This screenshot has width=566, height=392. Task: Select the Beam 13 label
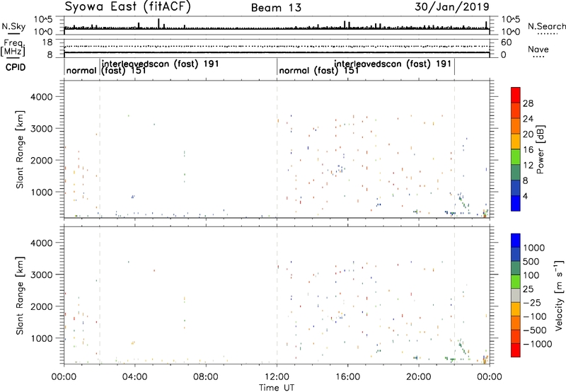pyautogui.click(x=280, y=8)
